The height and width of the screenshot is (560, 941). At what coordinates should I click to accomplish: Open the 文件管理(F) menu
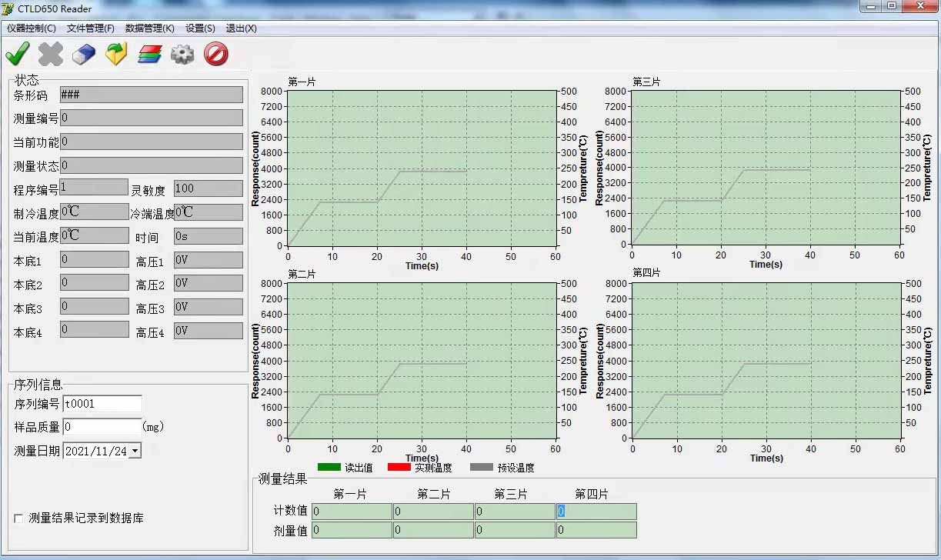pyautogui.click(x=91, y=28)
